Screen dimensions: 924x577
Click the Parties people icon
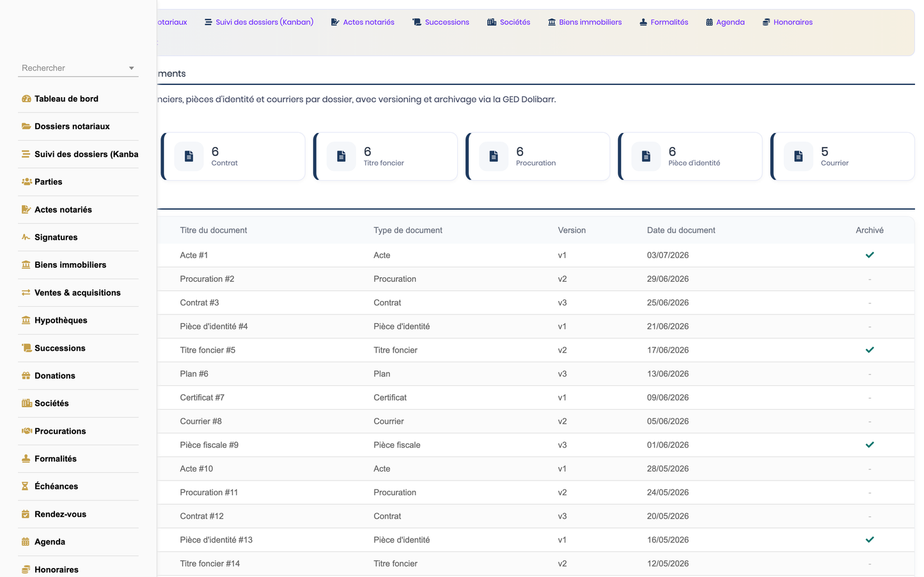point(26,182)
